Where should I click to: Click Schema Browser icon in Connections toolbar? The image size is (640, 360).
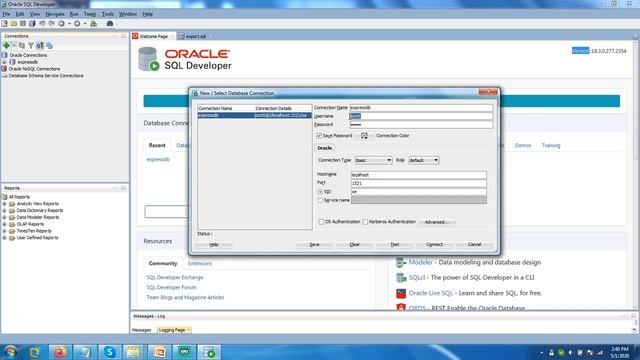coord(40,45)
